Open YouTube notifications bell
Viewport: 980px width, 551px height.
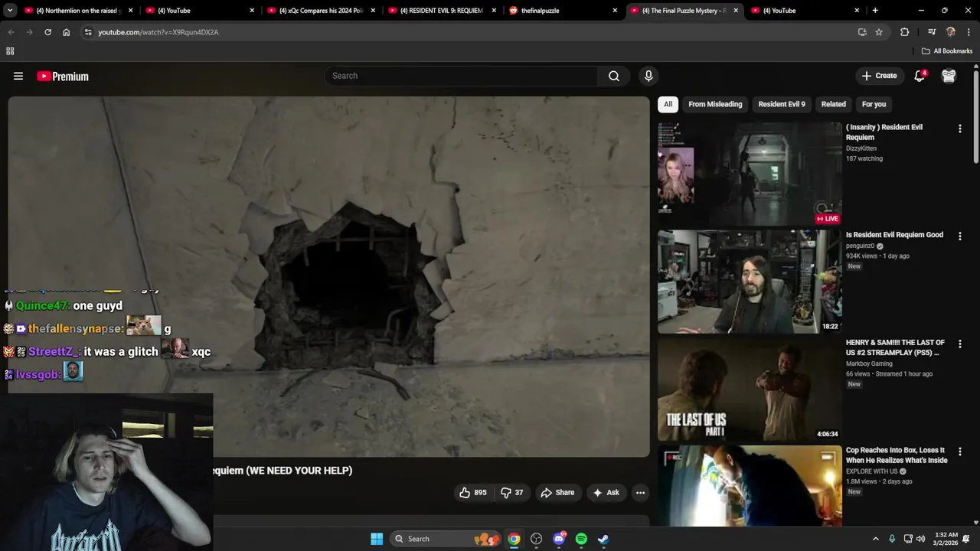coord(920,76)
